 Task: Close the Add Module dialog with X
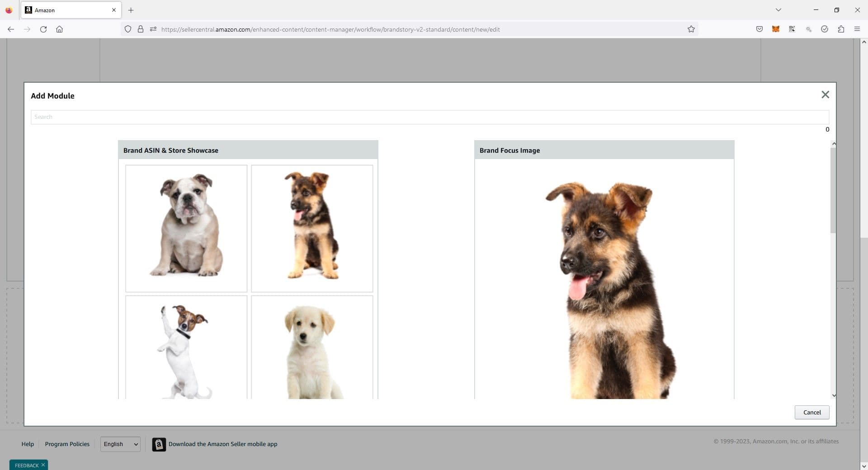[x=825, y=94]
